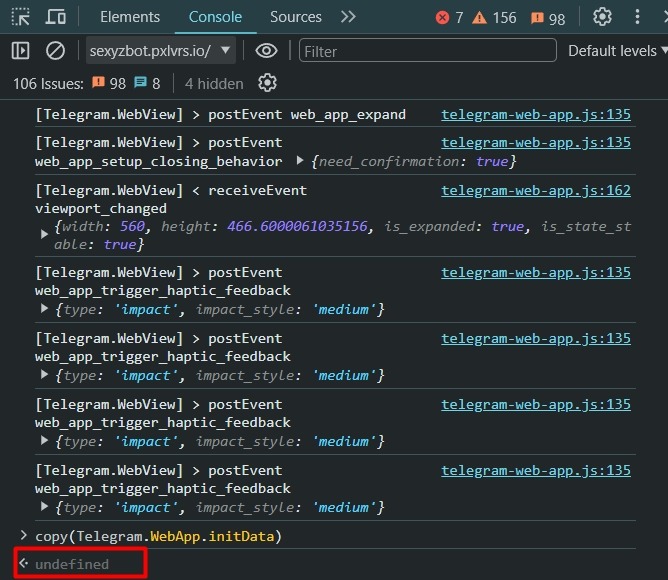Show the console sidebar panel
This screenshot has height=580, width=668.
21,51
